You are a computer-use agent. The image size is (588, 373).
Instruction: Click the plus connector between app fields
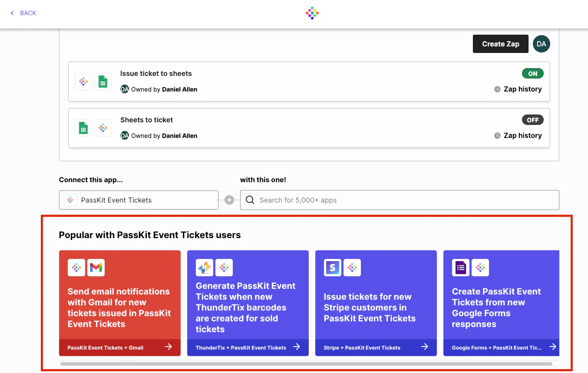point(229,200)
